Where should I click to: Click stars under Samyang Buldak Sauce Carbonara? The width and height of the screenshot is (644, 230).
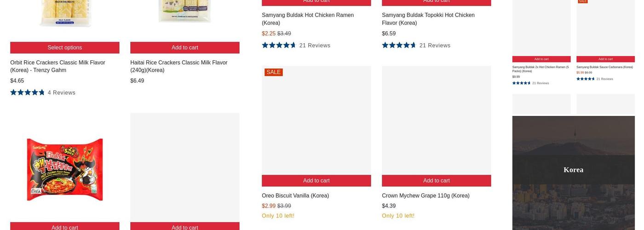click(586, 79)
